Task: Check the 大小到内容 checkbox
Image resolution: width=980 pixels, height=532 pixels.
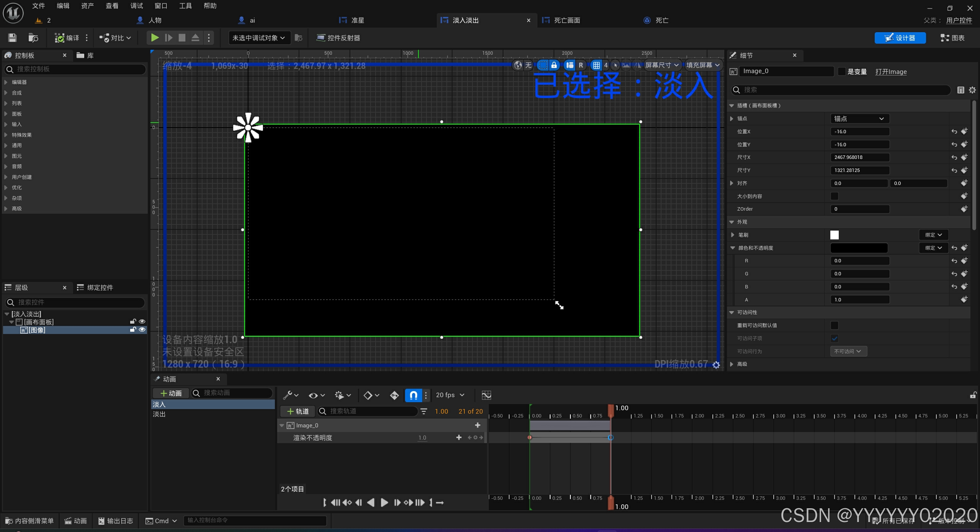Action: coord(835,196)
